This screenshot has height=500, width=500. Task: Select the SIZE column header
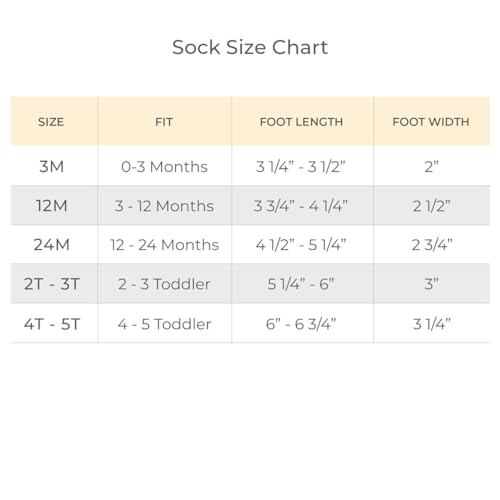click(51, 122)
